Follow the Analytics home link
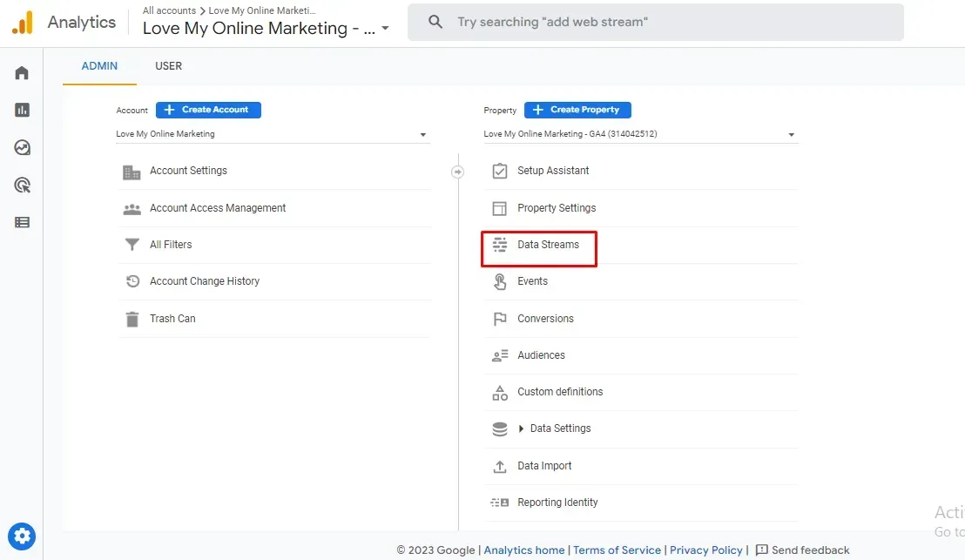965x560 pixels. click(x=523, y=550)
